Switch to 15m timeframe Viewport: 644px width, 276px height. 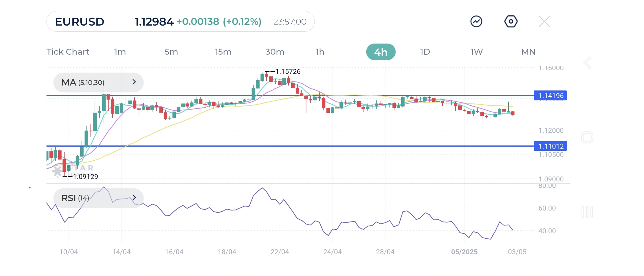223,52
